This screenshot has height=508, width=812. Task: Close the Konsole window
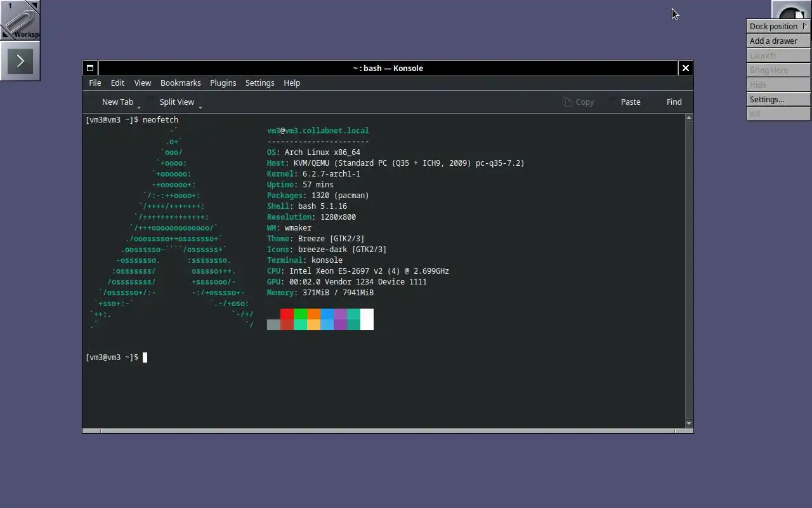(x=685, y=68)
